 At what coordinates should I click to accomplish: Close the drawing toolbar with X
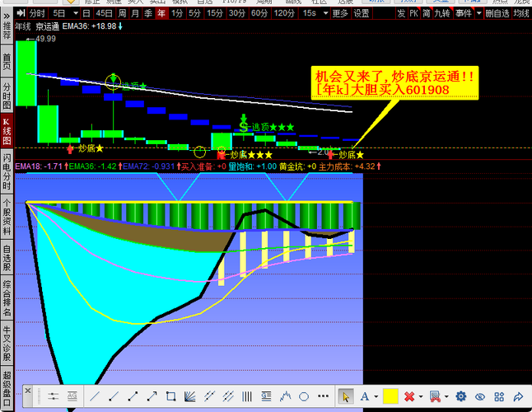click(x=28, y=391)
